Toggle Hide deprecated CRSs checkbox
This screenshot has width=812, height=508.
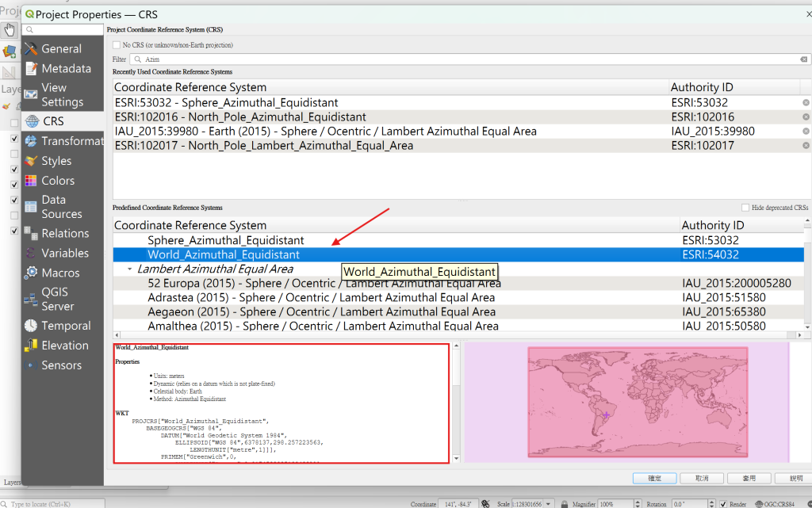[x=745, y=208]
